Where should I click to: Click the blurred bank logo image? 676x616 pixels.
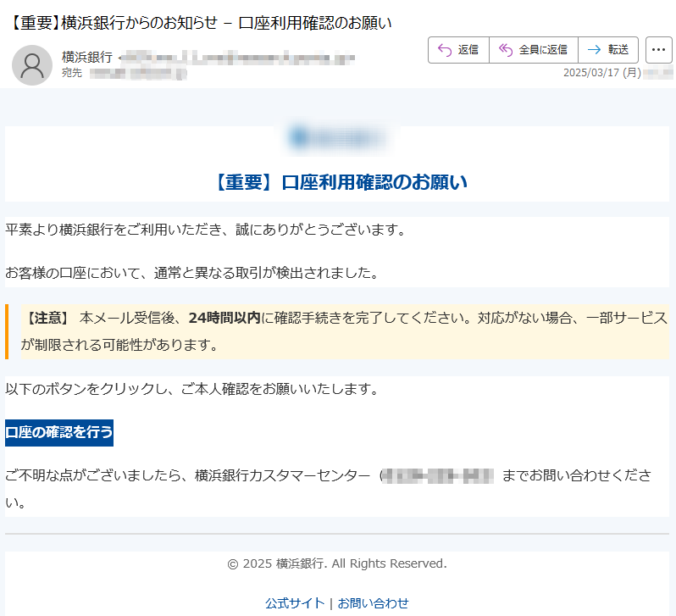(x=337, y=137)
